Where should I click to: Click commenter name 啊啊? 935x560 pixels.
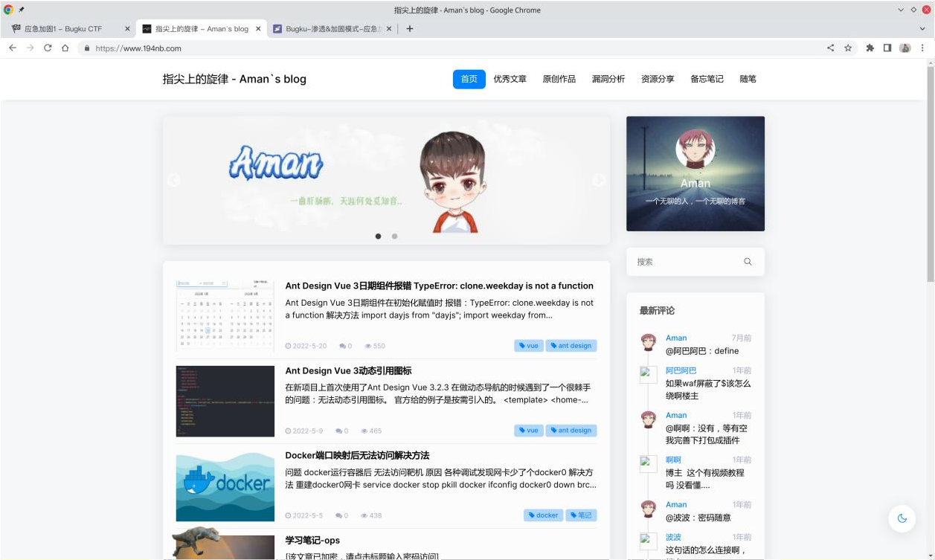673,460
